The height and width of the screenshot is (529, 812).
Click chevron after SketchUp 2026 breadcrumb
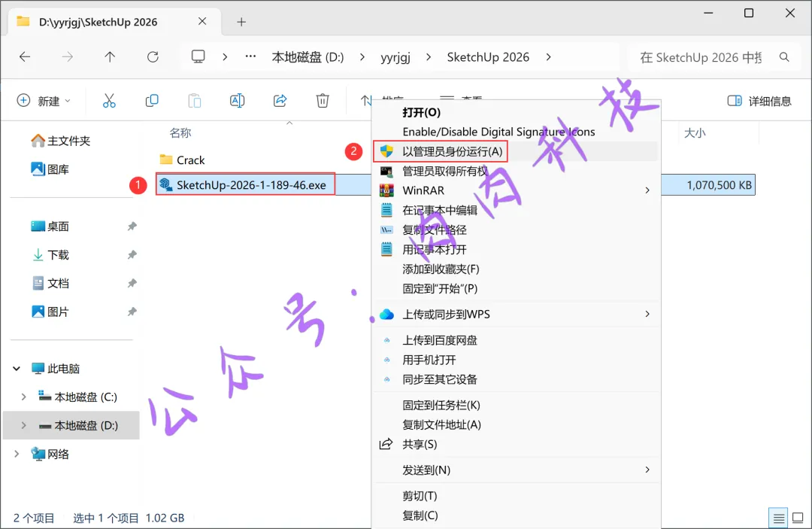tap(548, 57)
